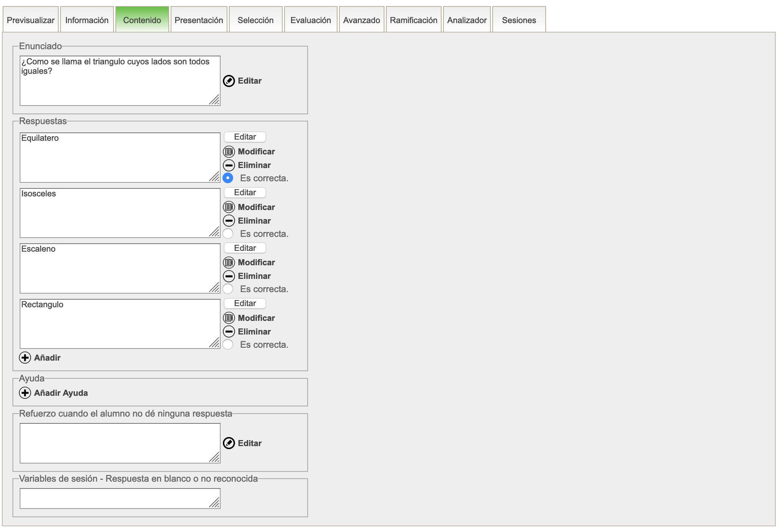Click the Eliminar icon for Isosceles answer
The image size is (781, 532).
click(x=229, y=221)
